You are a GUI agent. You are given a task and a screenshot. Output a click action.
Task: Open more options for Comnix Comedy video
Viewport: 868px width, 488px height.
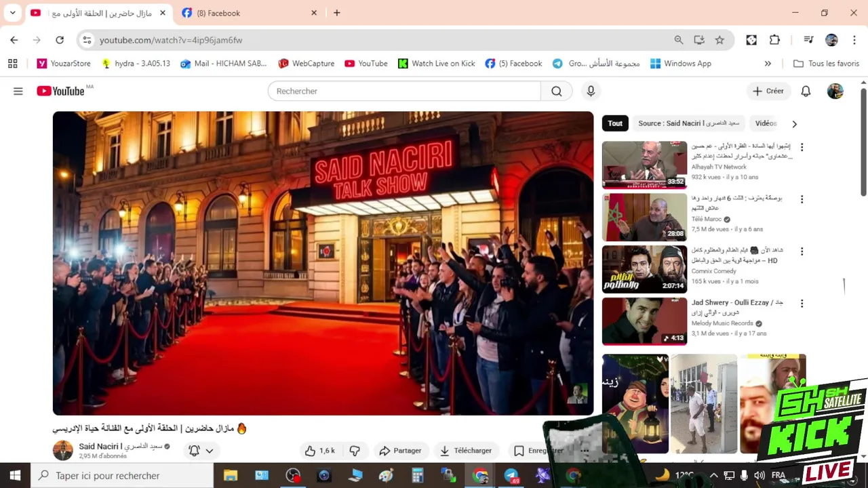coord(802,251)
